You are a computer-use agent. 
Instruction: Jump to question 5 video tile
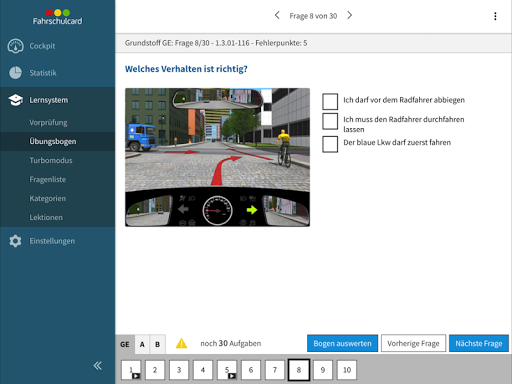227,370
